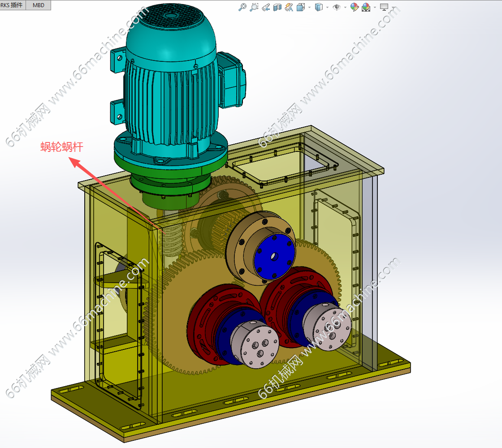This screenshot has height=448, width=502.
Task: Expand the View Orientation dropdown arrow
Action: 309,7
